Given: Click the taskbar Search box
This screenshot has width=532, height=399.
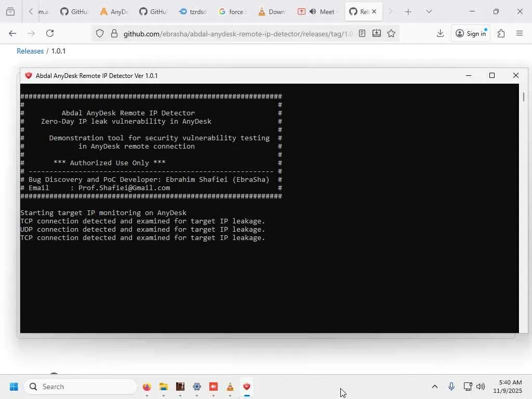Looking at the screenshot, I should 81,387.
